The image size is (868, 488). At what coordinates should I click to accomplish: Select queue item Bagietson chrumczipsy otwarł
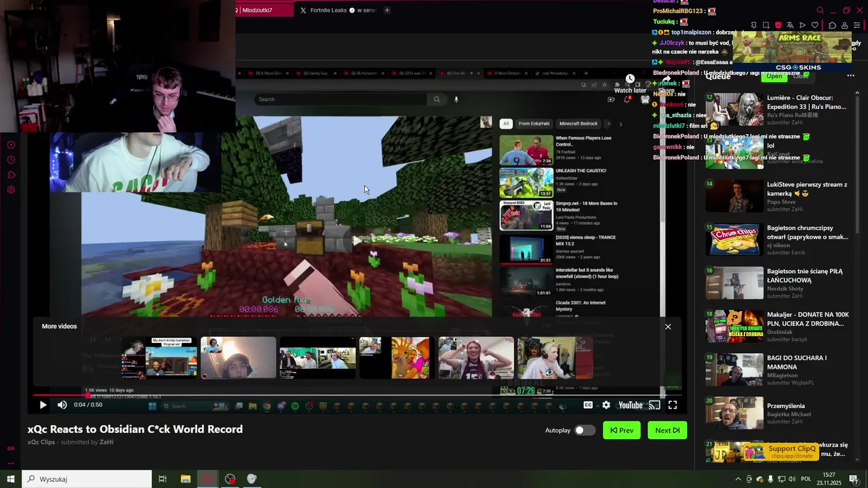pyautogui.click(x=778, y=239)
